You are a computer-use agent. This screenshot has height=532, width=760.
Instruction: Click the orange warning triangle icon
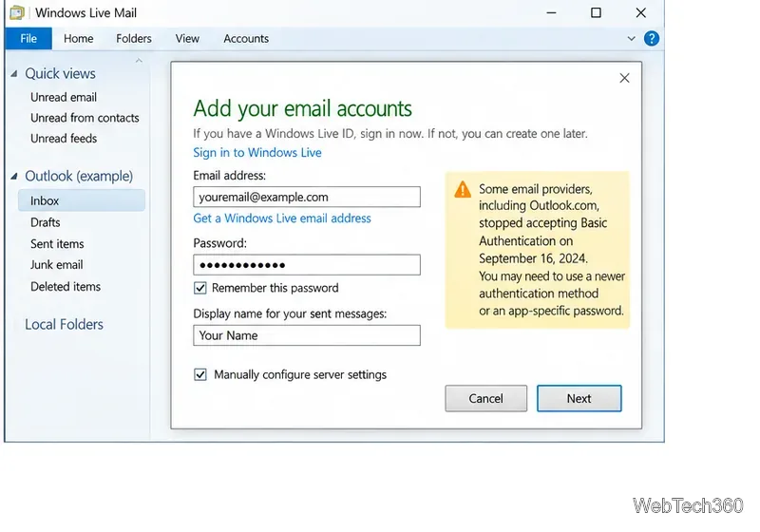point(463,189)
